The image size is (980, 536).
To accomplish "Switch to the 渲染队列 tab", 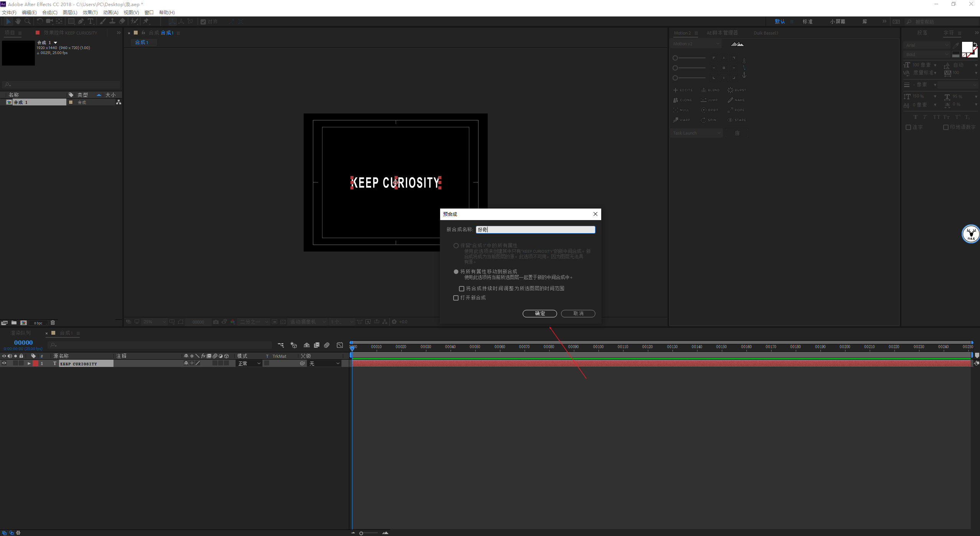I will click(20, 333).
